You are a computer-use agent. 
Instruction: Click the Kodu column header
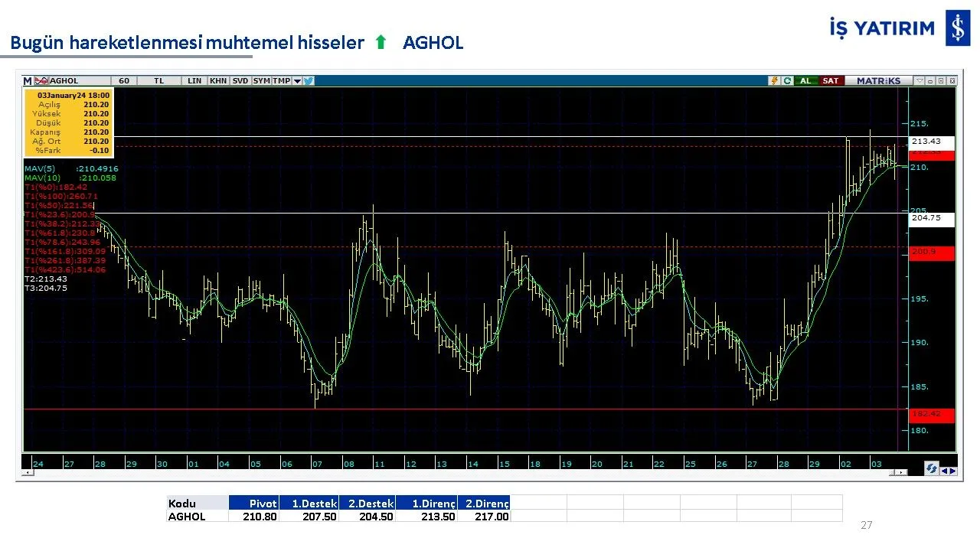tap(198, 503)
